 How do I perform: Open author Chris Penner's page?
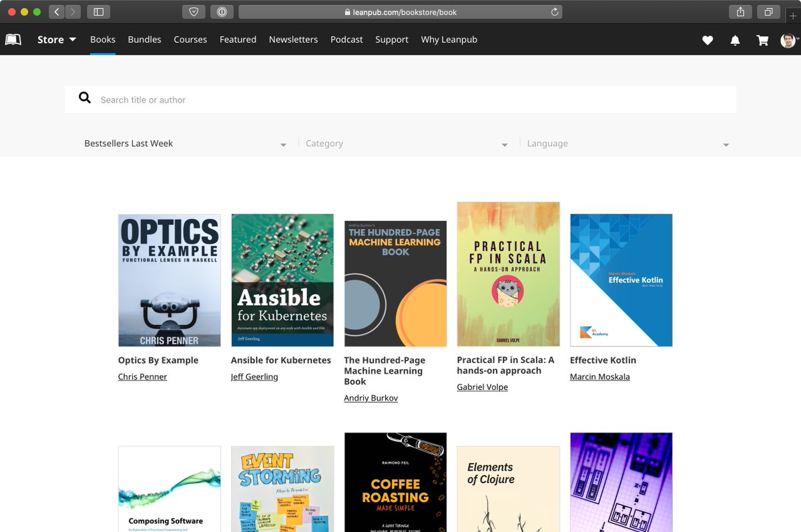[142, 376]
